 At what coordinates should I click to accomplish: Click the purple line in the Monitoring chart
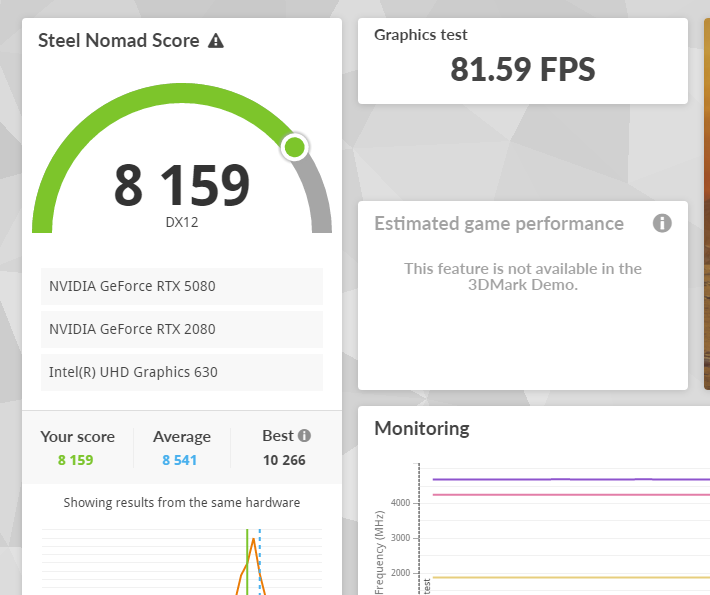point(571,479)
